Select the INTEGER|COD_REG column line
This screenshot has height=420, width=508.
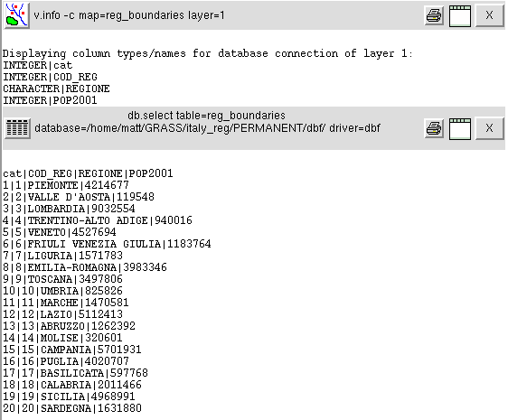50,77
